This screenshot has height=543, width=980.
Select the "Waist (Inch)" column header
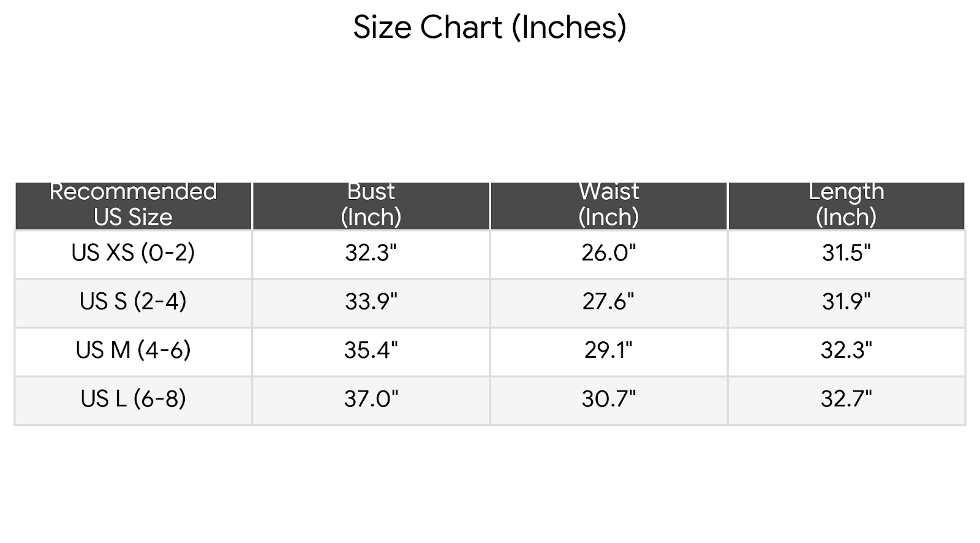pos(608,205)
